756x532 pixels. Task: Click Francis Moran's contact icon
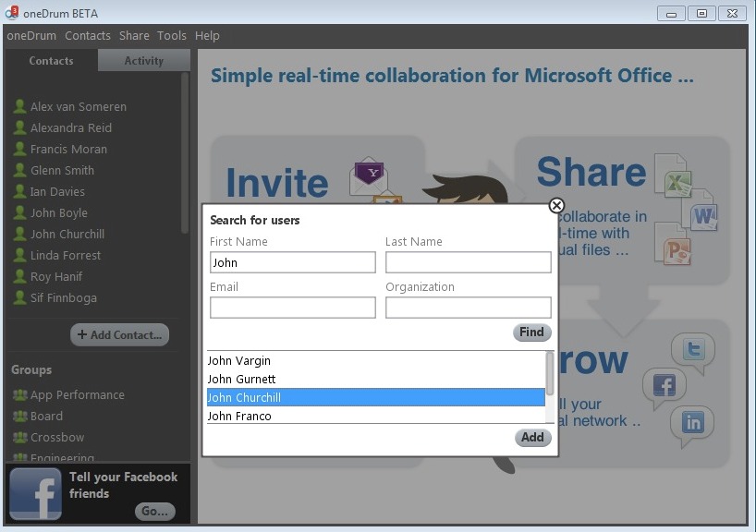click(x=19, y=149)
